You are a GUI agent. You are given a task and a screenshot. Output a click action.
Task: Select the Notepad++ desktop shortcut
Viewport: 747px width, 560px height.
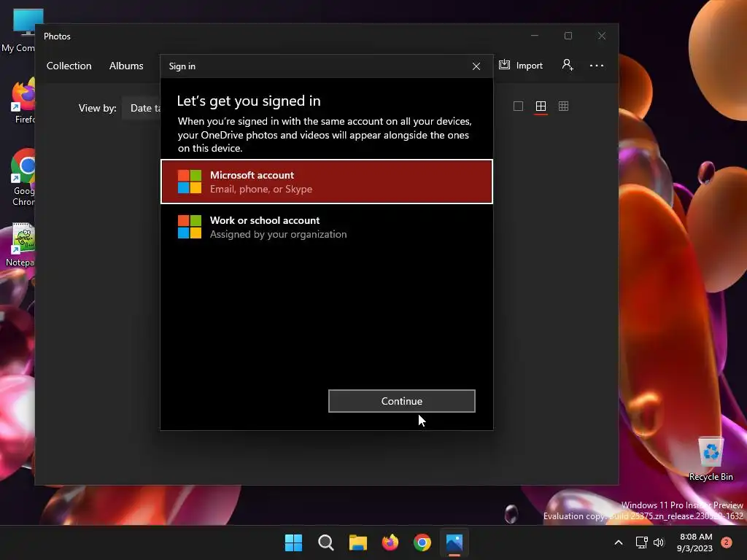pyautogui.click(x=21, y=244)
